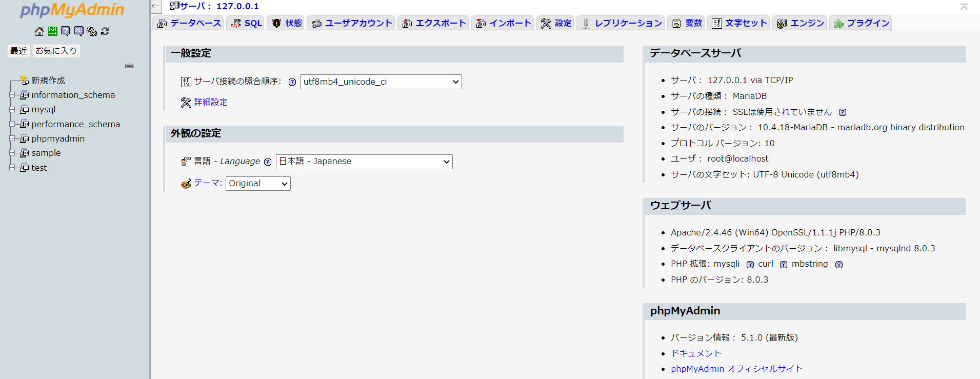The image size is (980, 379).
Task: Click text 'PHP のバージョン: 8.0.3'
Action: pos(719,280)
